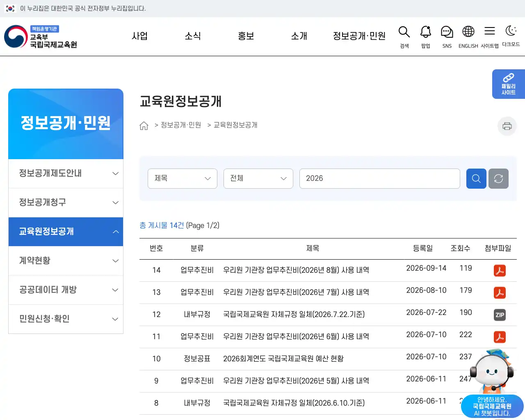Click the search keyword field containing 2026
This screenshot has height=420, width=525.
pos(380,178)
